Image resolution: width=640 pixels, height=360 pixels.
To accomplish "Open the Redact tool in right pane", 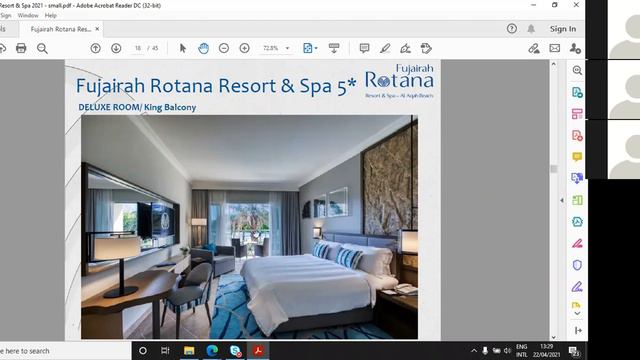I will tap(577, 244).
